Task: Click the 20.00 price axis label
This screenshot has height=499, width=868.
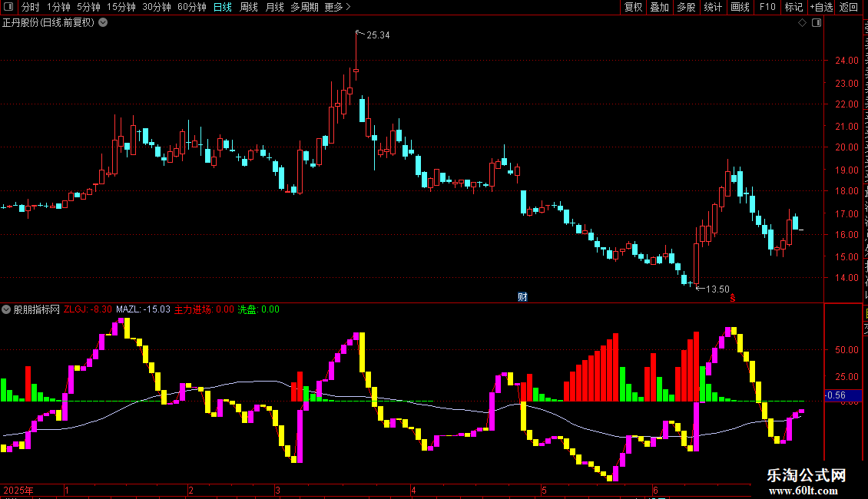Action: [x=847, y=147]
